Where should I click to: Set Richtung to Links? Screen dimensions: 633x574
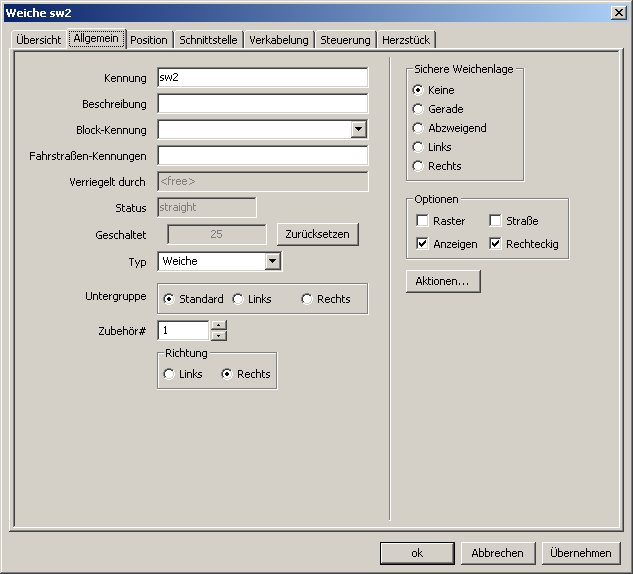pos(168,374)
